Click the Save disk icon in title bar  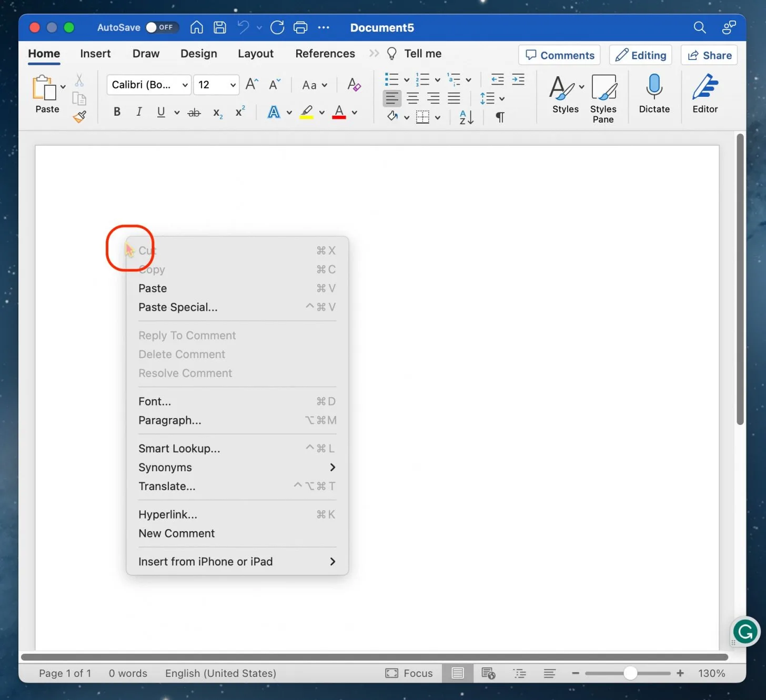[x=220, y=27]
